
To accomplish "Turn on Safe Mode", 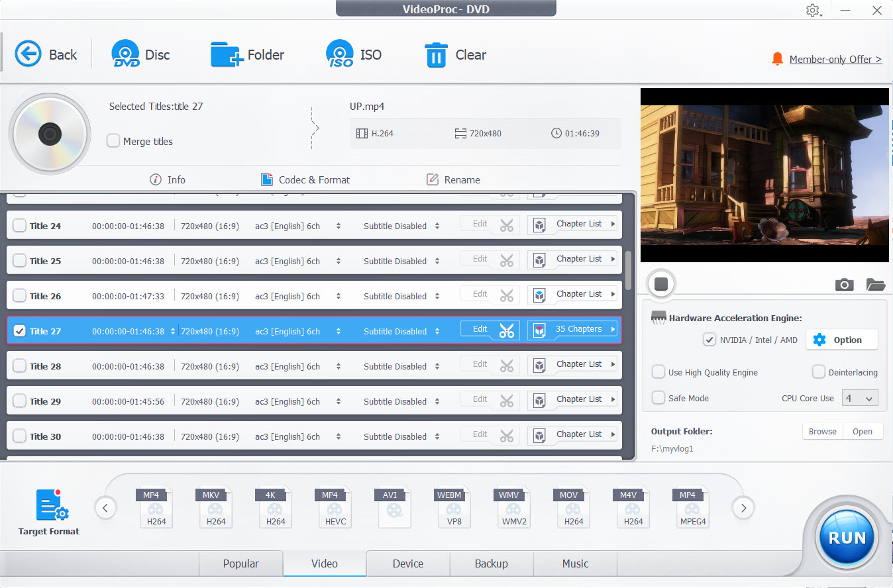I will [658, 398].
